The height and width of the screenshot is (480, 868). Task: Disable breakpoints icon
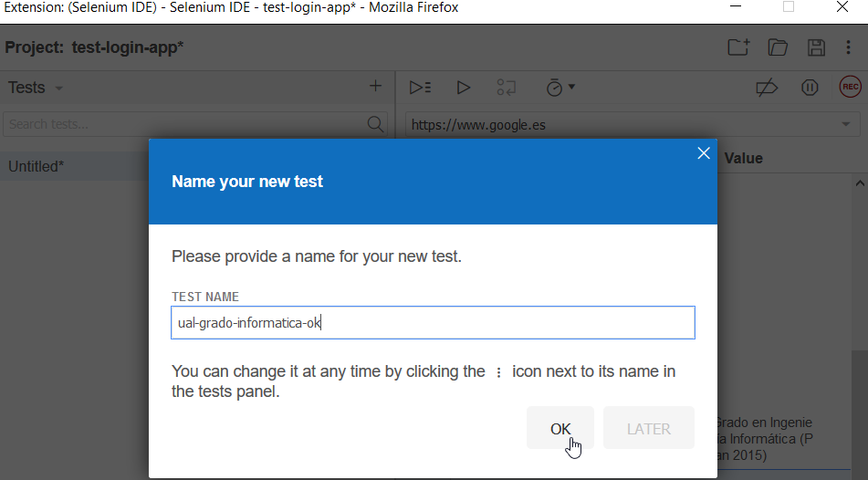pos(767,88)
